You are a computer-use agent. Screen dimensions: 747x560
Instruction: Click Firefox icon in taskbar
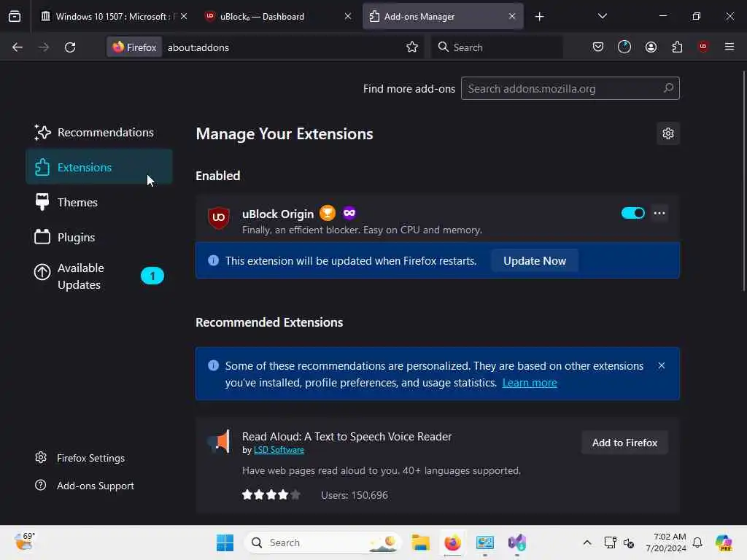tap(452, 542)
